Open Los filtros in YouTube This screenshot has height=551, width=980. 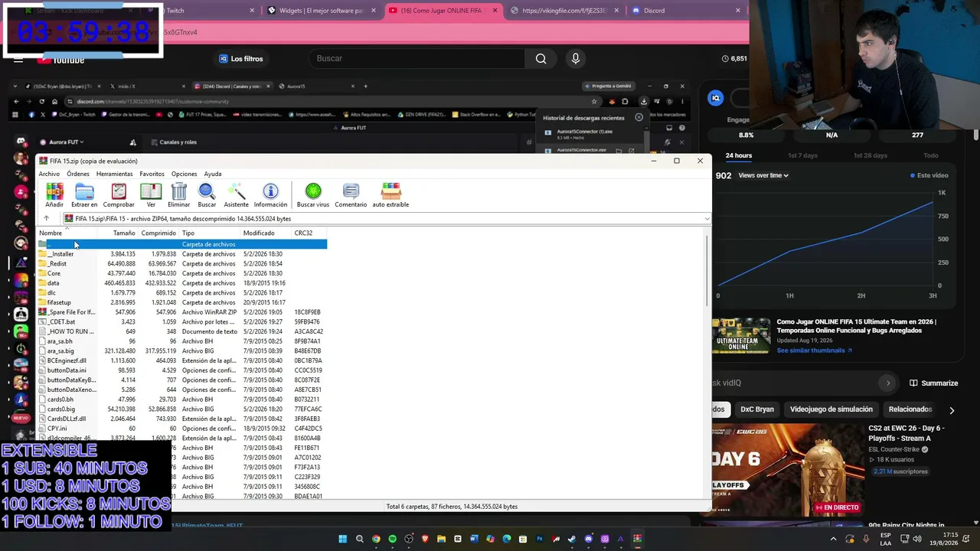pyautogui.click(x=240, y=59)
